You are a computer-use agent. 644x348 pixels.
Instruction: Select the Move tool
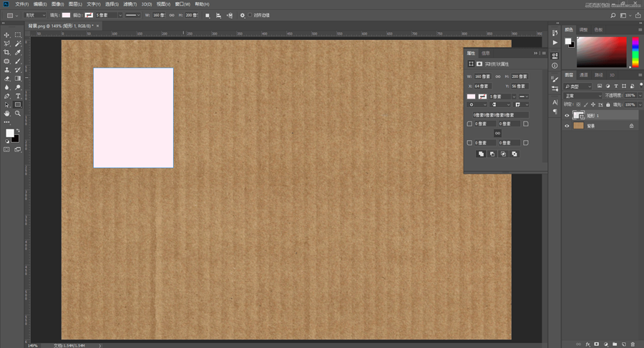6,35
